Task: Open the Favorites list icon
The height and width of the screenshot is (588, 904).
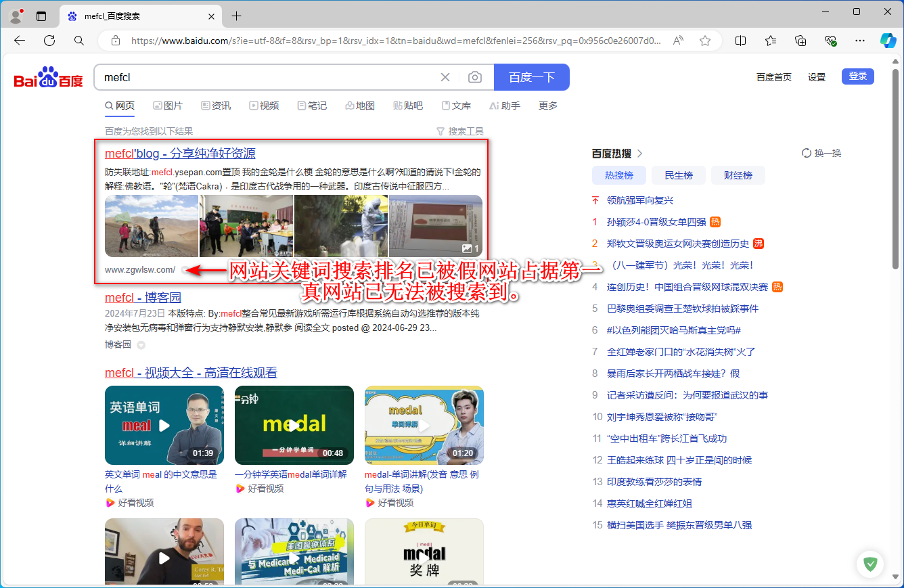Action: coord(771,41)
